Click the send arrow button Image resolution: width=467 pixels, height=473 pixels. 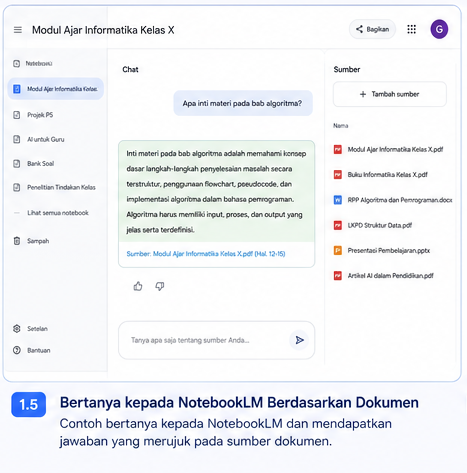click(x=299, y=340)
